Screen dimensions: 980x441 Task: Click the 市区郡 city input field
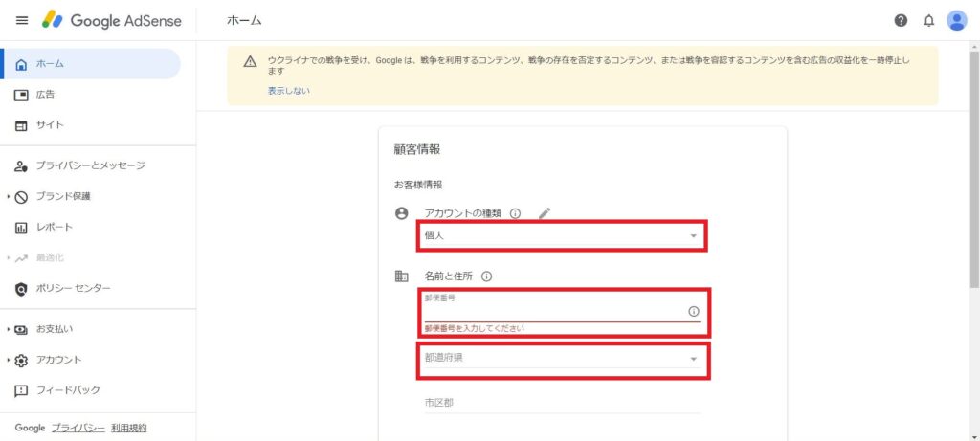point(561,403)
